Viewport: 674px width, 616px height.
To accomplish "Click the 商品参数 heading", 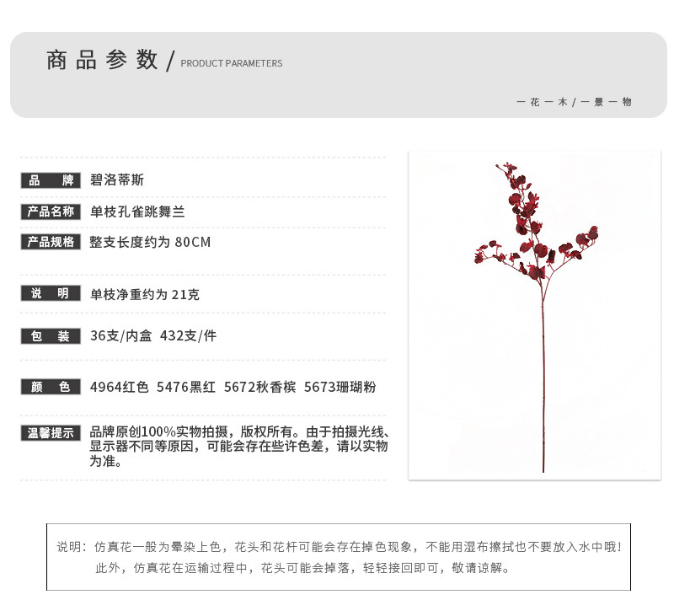I will 102,60.
